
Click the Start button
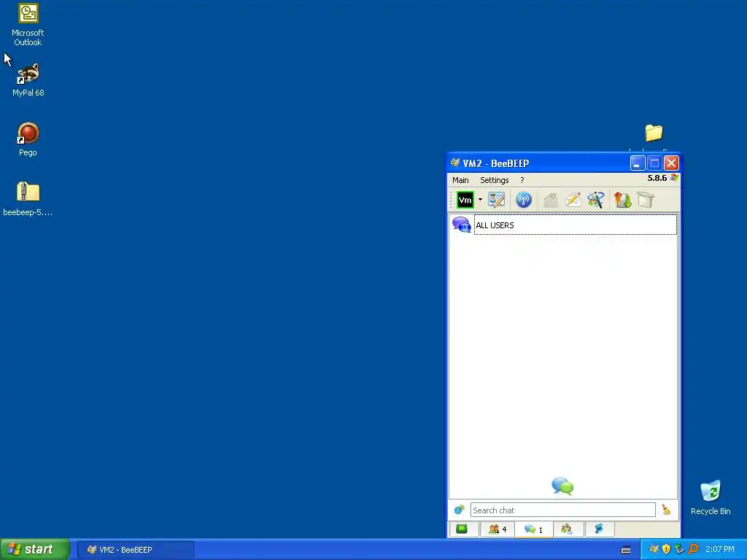click(35, 550)
